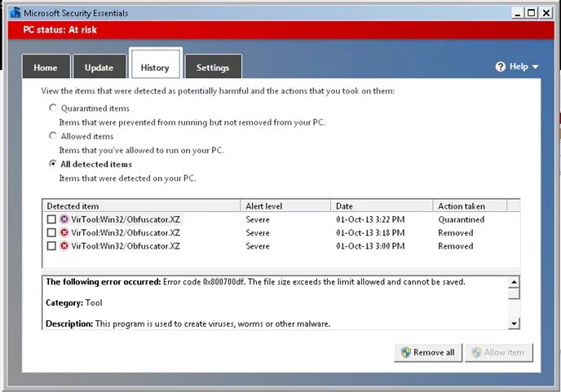561x392 pixels.
Task: Check the box for the 3:22 PM Quarantined item
Action: pyautogui.click(x=51, y=219)
